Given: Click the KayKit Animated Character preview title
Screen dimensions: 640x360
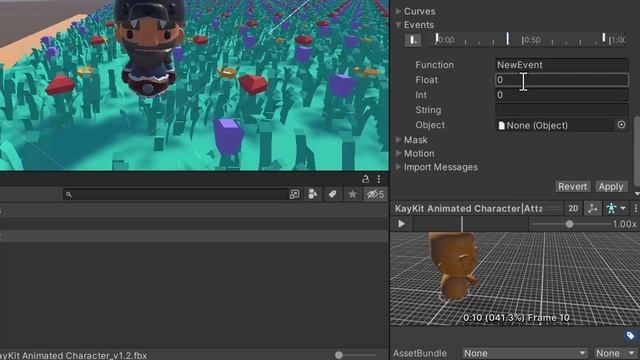Looking at the screenshot, I should [x=468, y=209].
